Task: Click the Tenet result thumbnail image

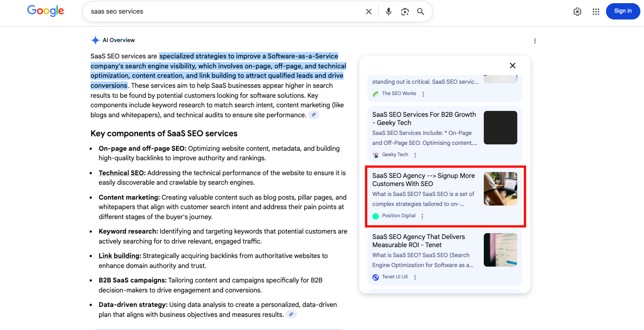Action: [500, 249]
